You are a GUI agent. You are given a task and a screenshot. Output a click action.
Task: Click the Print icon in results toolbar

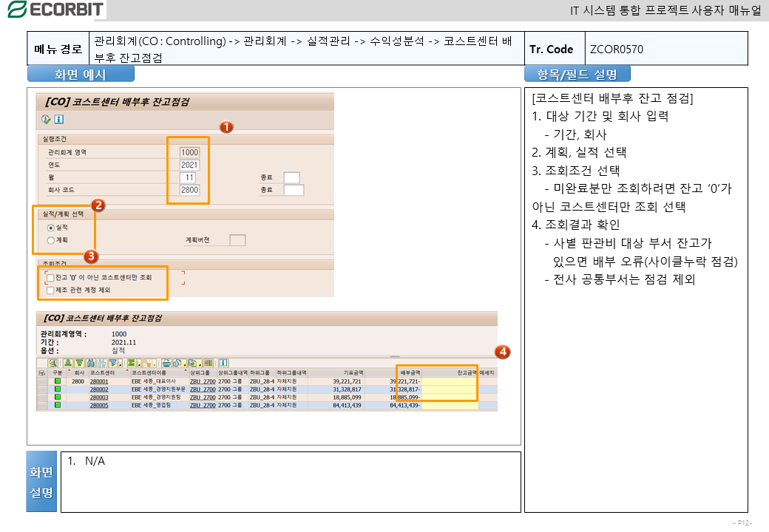tap(166, 363)
